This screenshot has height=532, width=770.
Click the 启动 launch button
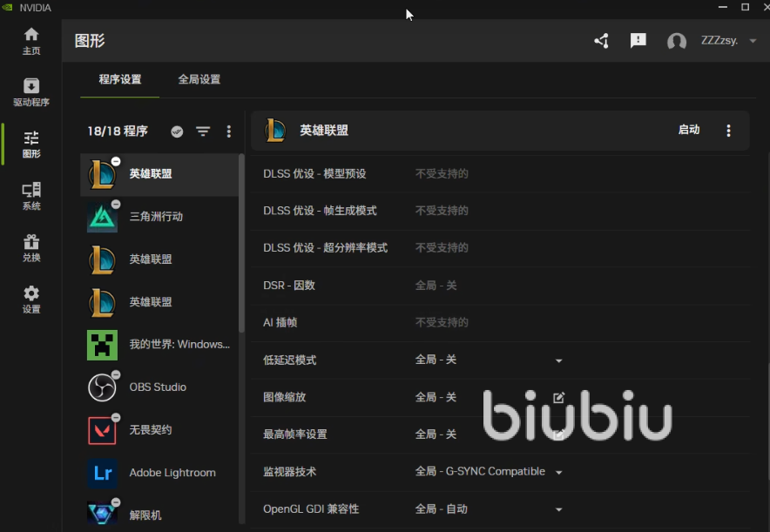coord(688,130)
